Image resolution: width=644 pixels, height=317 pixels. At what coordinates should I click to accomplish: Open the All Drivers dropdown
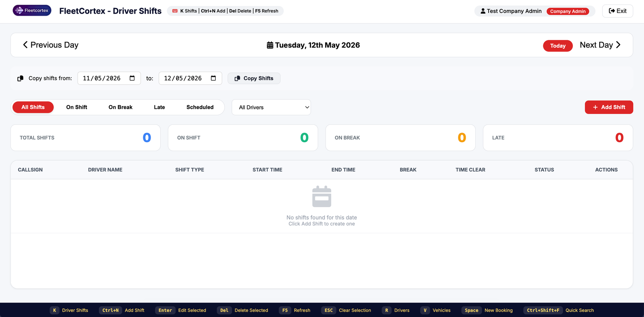271,107
